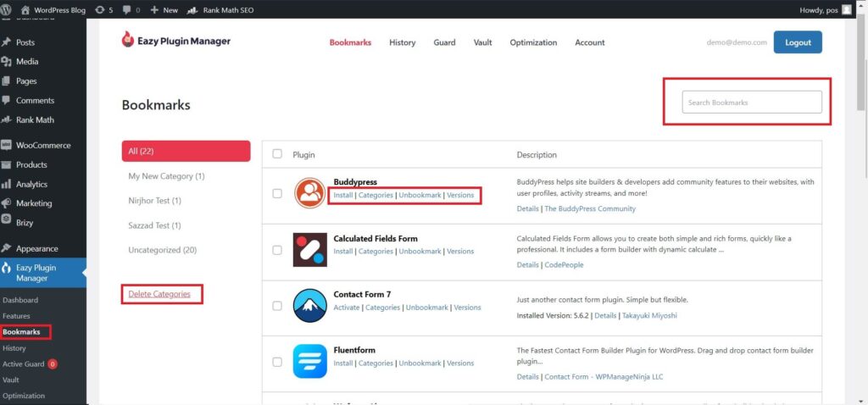Open Appearance in the sidebar
868x405 pixels.
[x=36, y=248]
